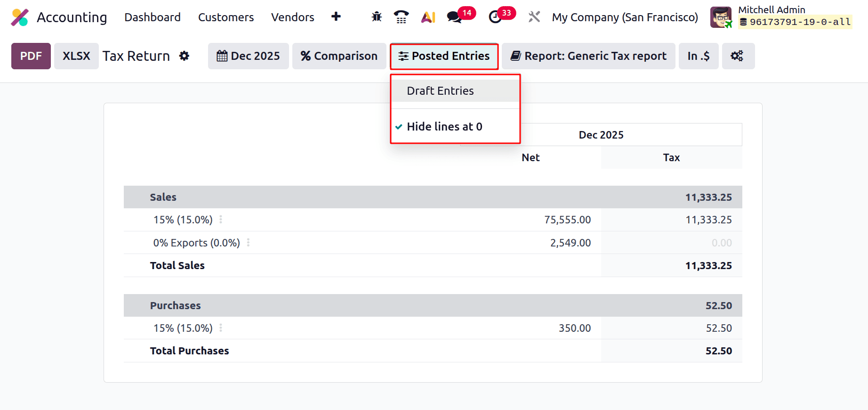868x410 pixels.
Task: Click the Accounting app title
Action: 72,17
